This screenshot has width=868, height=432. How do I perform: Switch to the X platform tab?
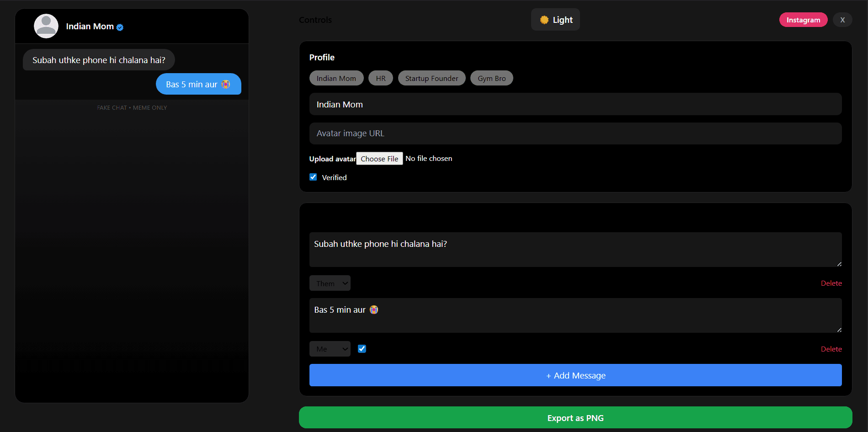coord(842,20)
